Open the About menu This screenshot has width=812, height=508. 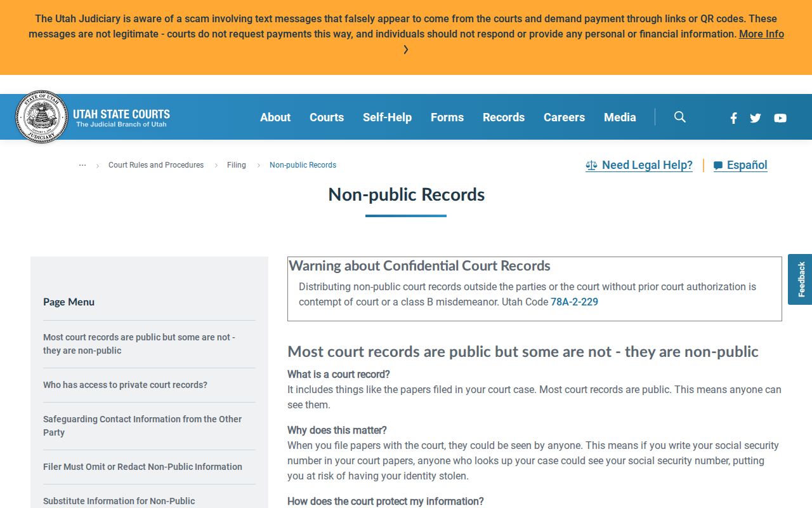[275, 117]
